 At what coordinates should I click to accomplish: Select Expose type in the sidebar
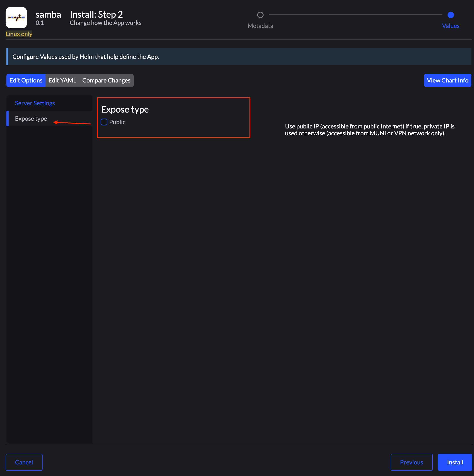(x=31, y=119)
